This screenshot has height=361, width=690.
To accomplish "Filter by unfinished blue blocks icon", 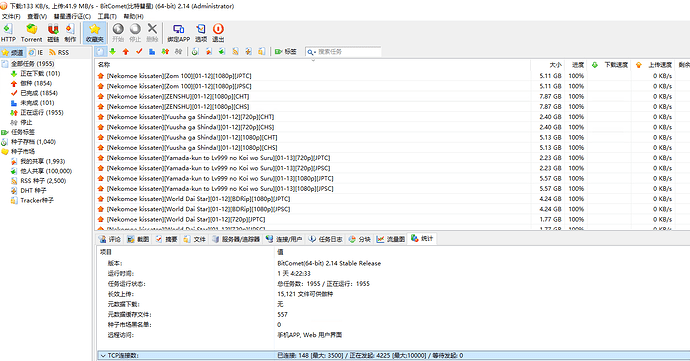I will click(x=152, y=52).
